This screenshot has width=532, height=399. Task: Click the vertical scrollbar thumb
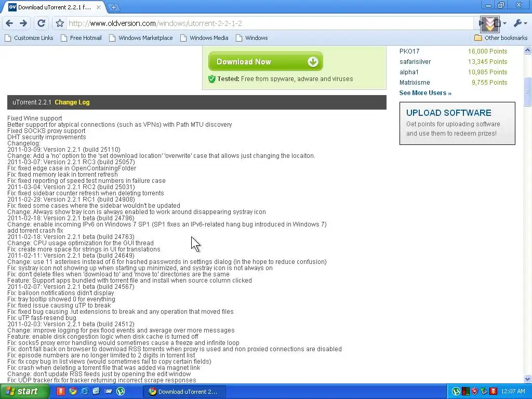[528, 91]
